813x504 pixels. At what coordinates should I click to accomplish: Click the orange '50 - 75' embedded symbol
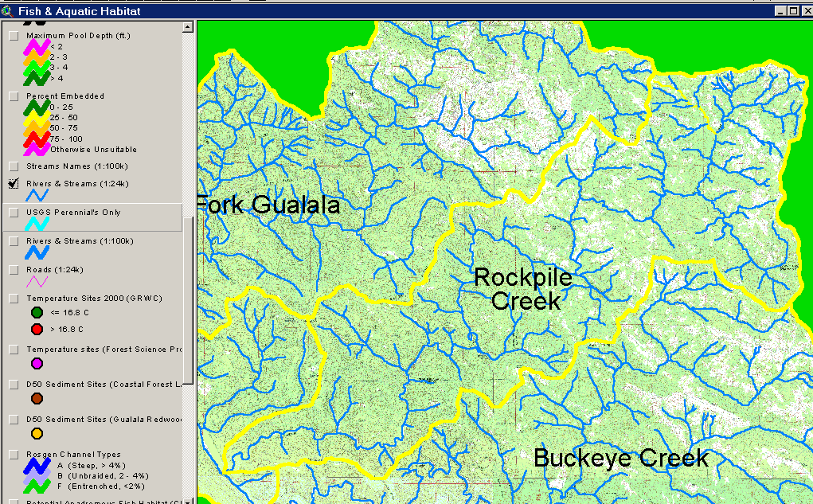pos(37,128)
